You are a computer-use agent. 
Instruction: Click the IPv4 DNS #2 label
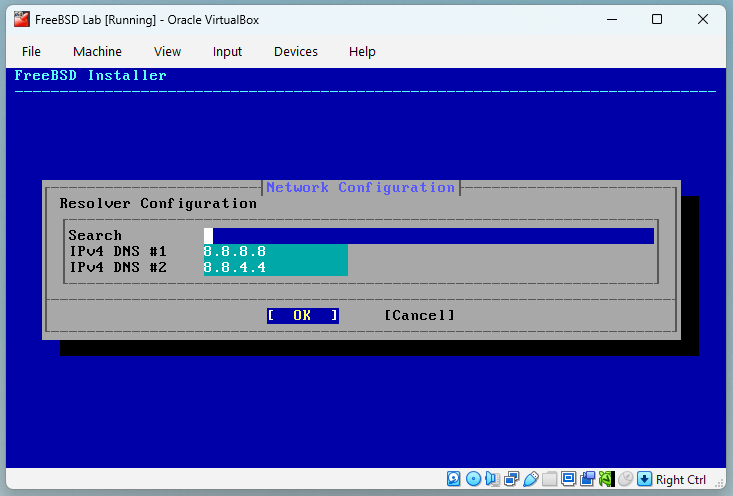pyautogui.click(x=118, y=267)
